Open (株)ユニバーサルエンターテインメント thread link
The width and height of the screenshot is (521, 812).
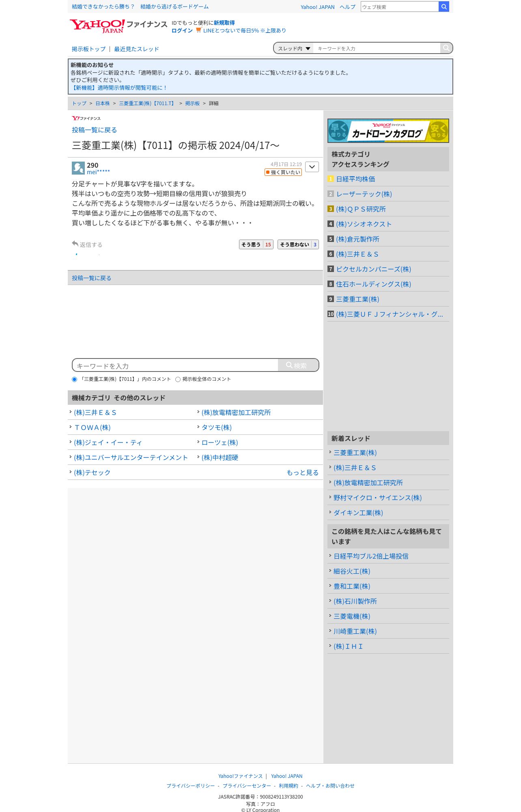[131, 458]
